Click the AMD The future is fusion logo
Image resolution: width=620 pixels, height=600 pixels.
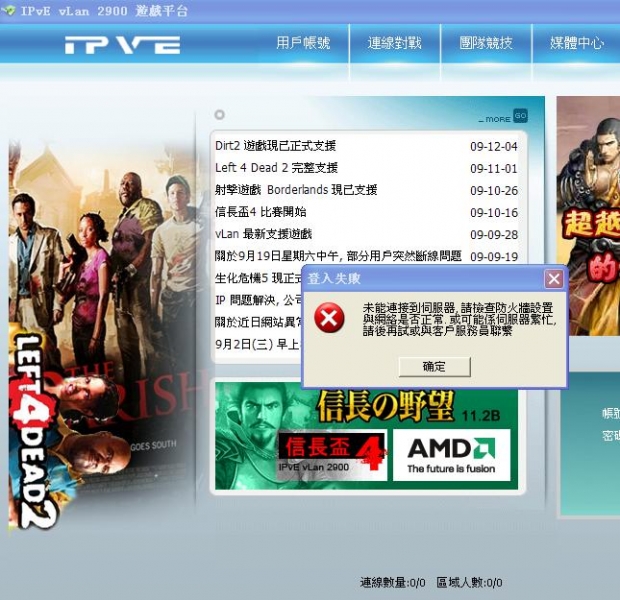pyautogui.click(x=451, y=455)
